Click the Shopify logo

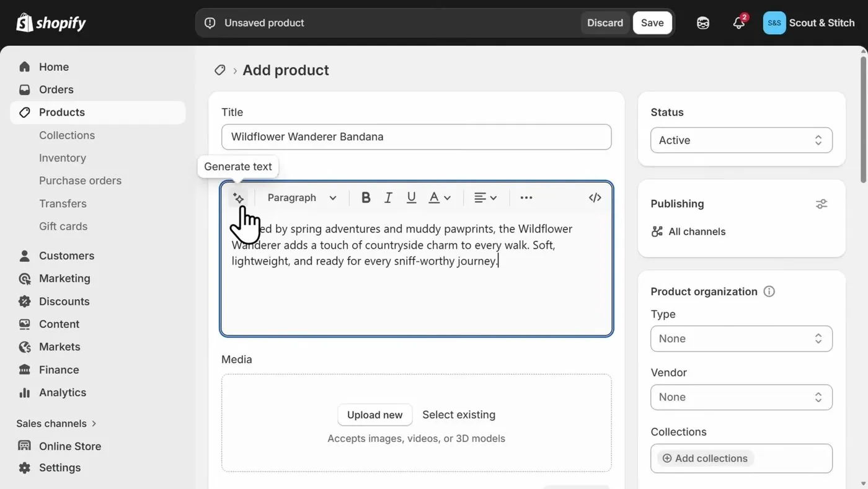pyautogui.click(x=51, y=23)
